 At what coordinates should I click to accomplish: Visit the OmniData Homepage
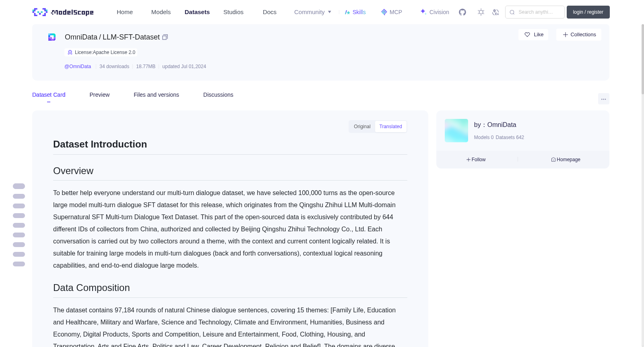(566, 160)
